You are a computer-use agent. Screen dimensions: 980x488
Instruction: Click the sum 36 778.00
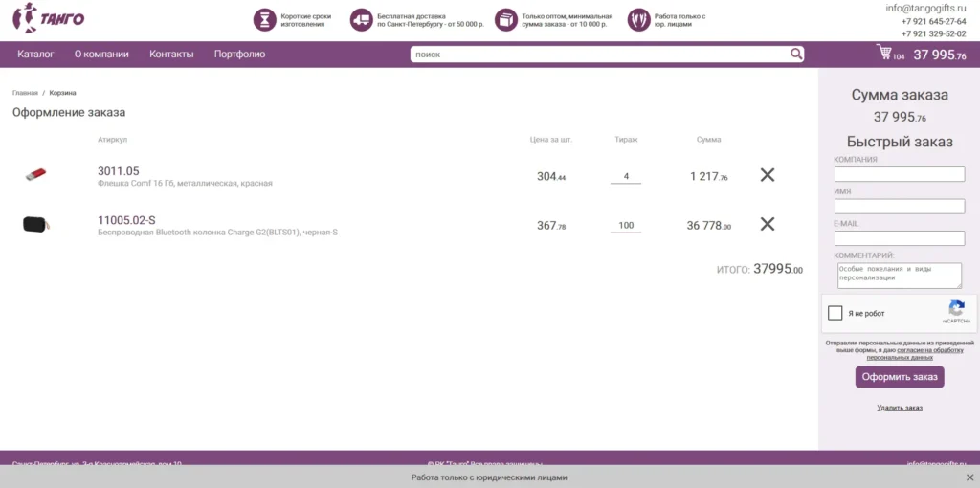709,226
